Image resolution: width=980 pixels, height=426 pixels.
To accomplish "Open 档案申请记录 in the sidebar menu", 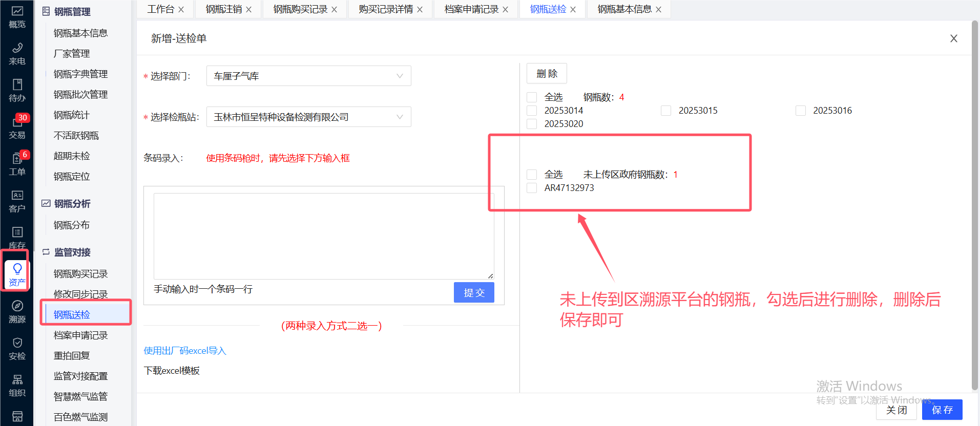I will tap(80, 335).
